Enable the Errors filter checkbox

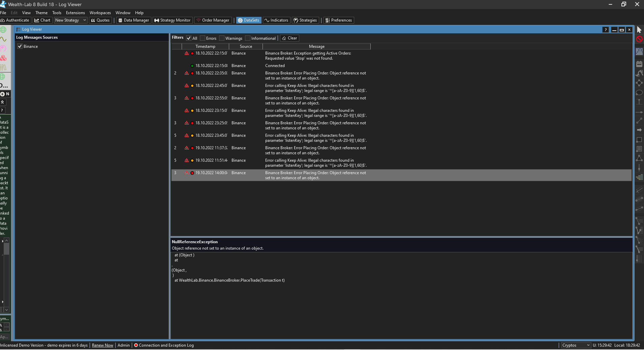coord(203,38)
